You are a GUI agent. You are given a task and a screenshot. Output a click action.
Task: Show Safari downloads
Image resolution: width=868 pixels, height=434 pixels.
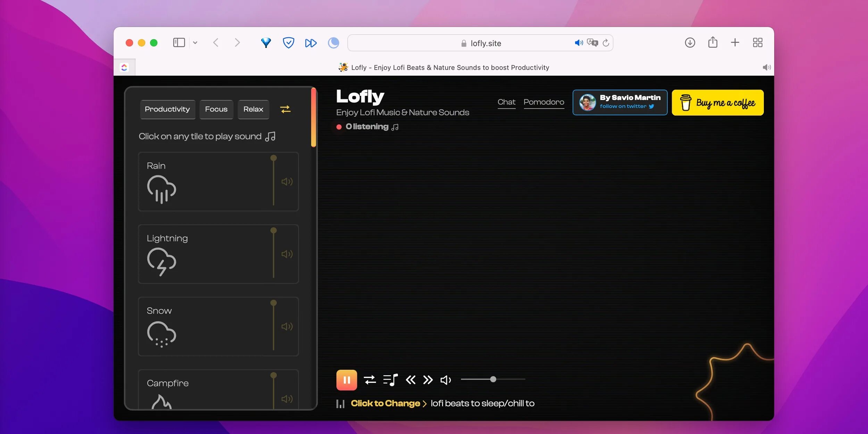tap(690, 43)
